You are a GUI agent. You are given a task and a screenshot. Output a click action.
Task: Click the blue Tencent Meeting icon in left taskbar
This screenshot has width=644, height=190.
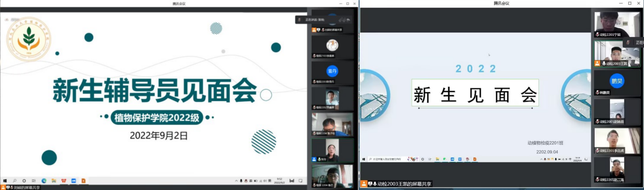click(x=73, y=181)
